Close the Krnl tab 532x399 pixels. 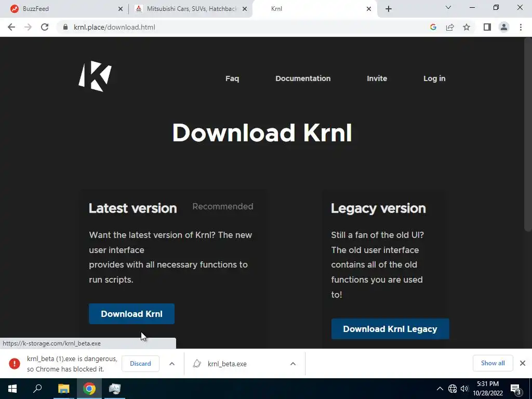tap(369, 9)
